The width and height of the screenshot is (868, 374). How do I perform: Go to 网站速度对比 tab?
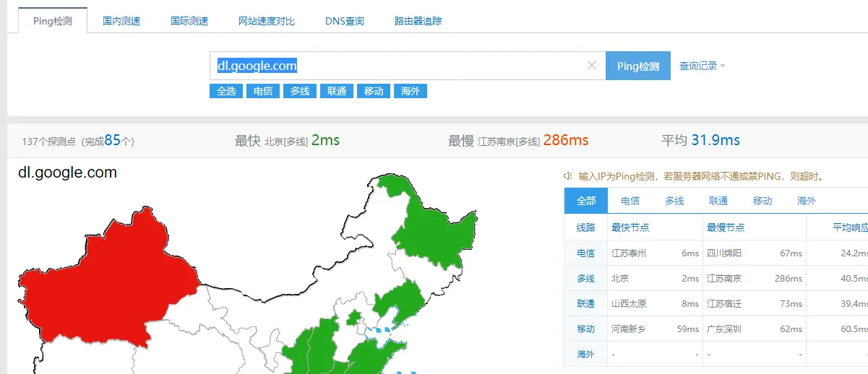tap(267, 21)
